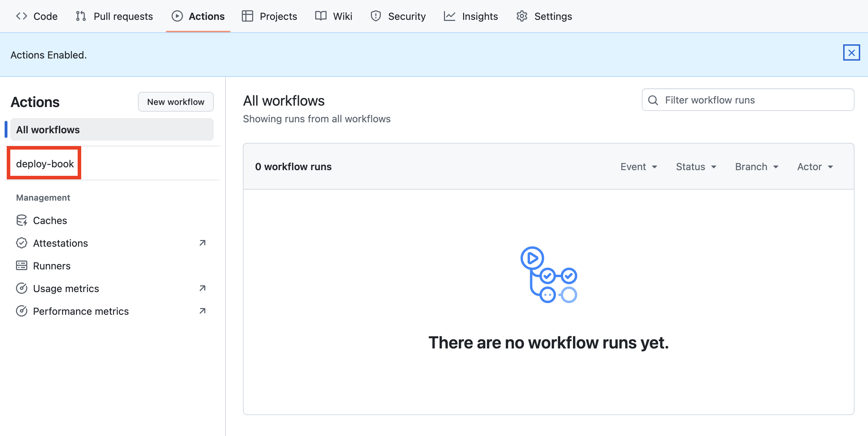
Task: Click the Security shield icon
Action: (375, 16)
